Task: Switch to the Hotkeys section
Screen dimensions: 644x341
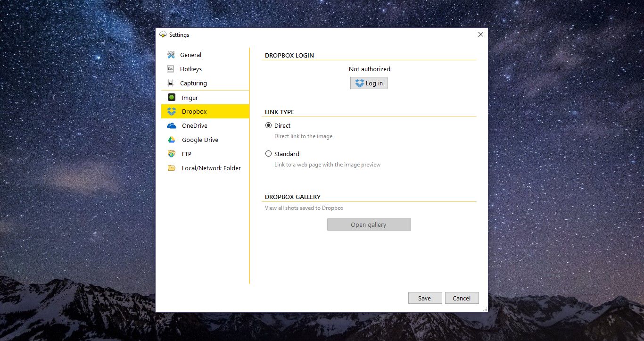Action: point(205,69)
